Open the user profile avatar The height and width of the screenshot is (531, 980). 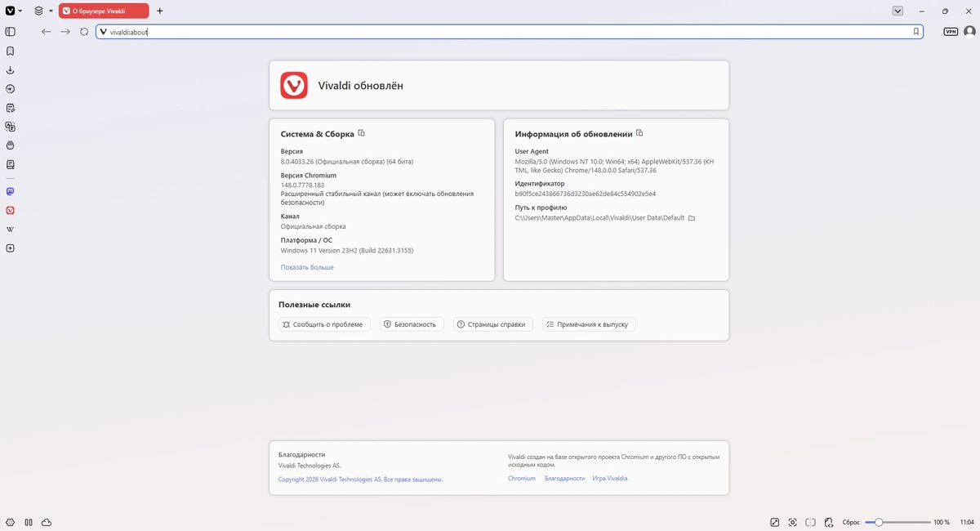click(x=969, y=32)
